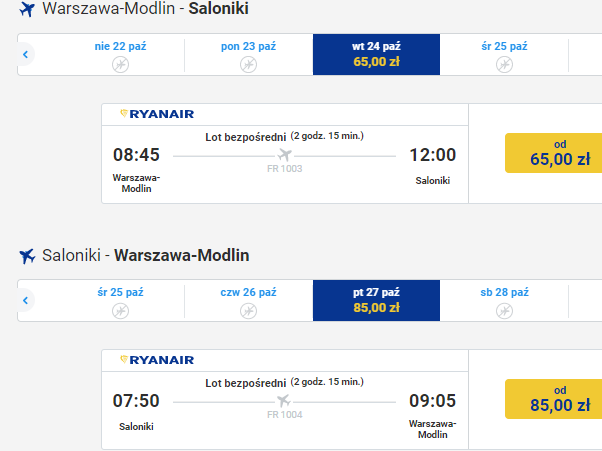Click the no-flight icon under czw 26 paź
This screenshot has width=602, height=451.
click(248, 311)
